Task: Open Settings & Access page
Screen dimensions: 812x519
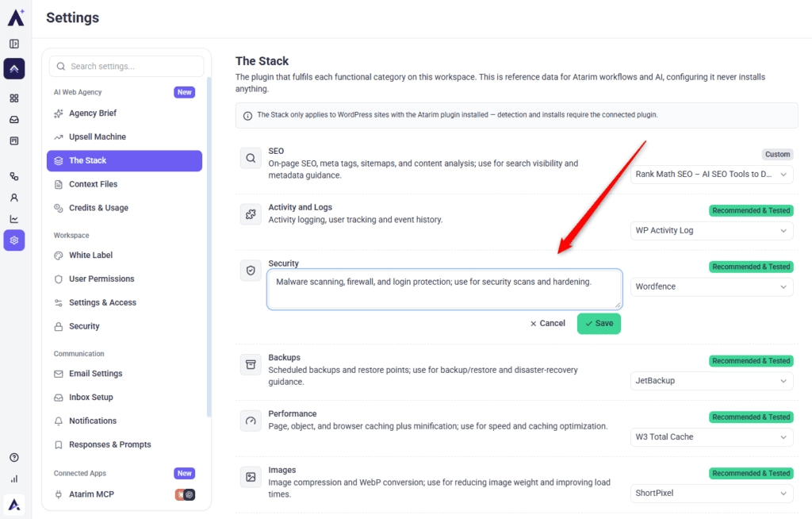Action: (124, 302)
